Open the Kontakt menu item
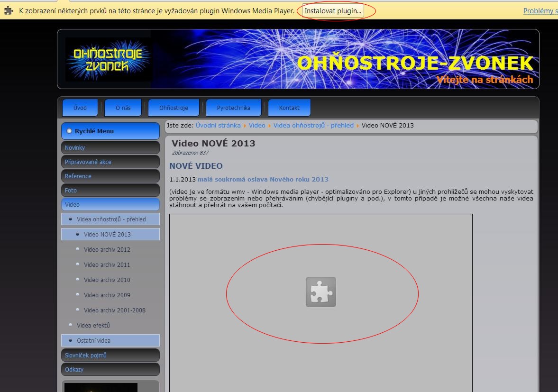Image resolution: width=558 pixels, height=392 pixels. [289, 108]
